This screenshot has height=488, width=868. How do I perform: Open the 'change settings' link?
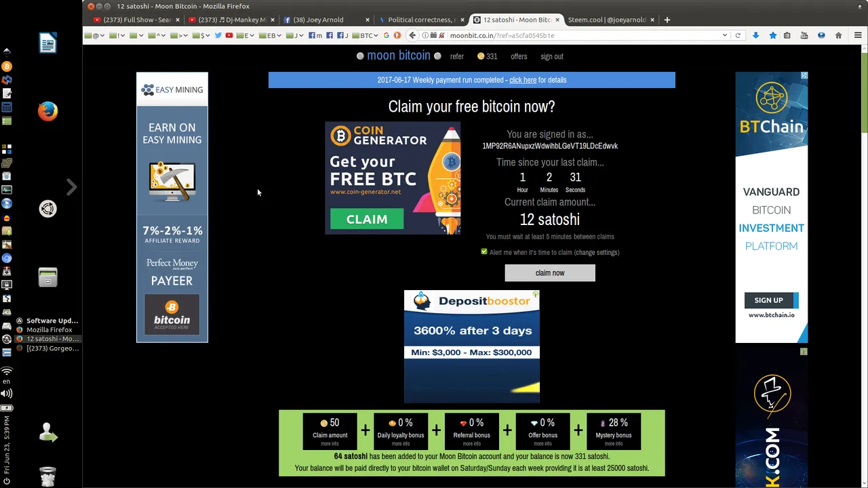coord(597,252)
